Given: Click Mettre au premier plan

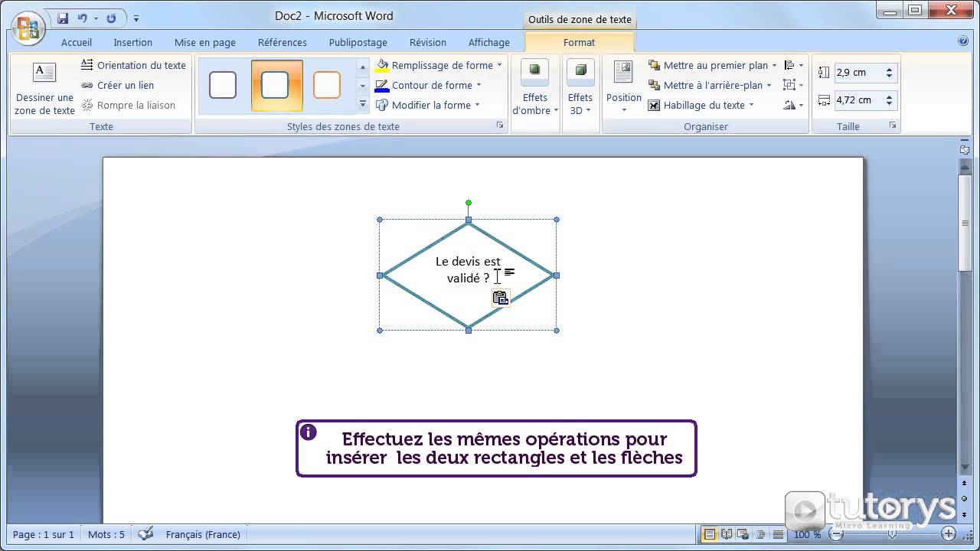Looking at the screenshot, I should coord(707,65).
